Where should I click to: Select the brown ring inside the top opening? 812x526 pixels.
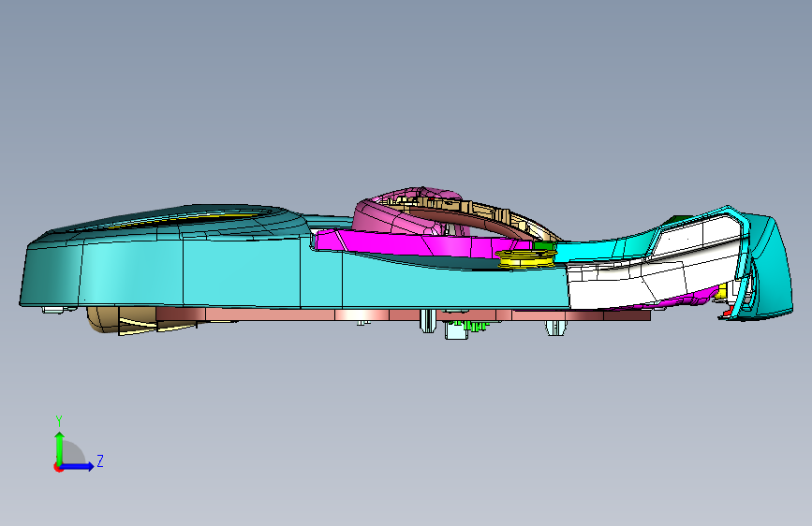(468, 220)
